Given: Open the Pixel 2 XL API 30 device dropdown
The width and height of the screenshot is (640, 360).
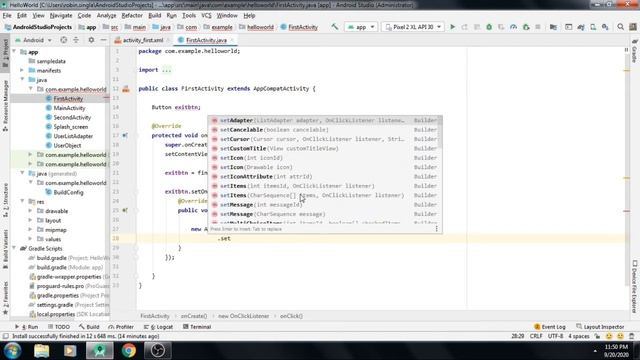Looking at the screenshot, I should (x=413, y=27).
